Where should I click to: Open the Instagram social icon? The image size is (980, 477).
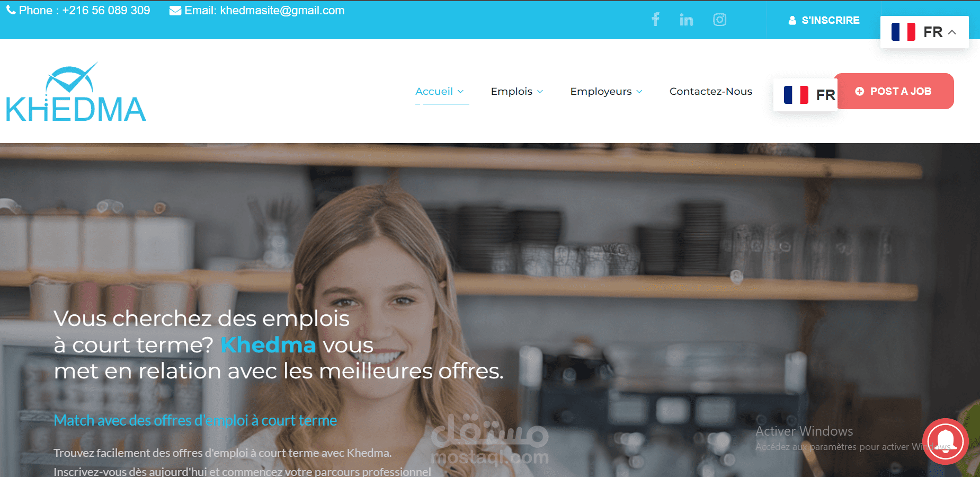click(719, 20)
